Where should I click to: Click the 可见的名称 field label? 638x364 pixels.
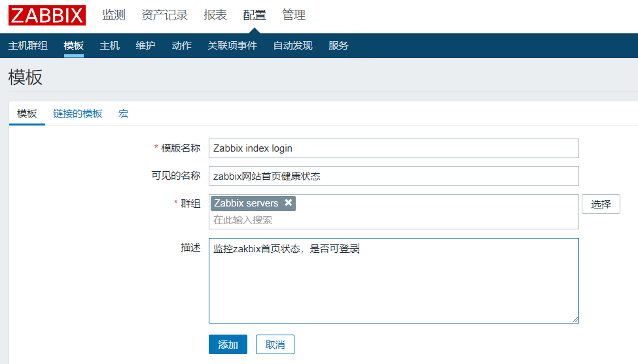pos(176,176)
